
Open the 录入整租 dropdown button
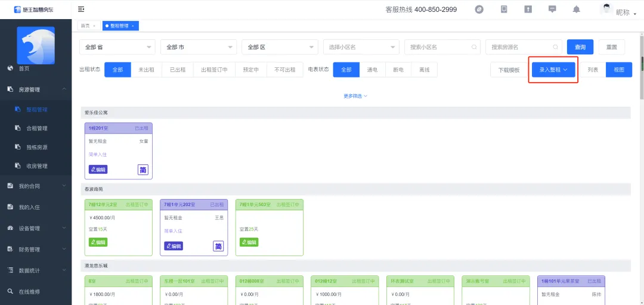pos(553,70)
